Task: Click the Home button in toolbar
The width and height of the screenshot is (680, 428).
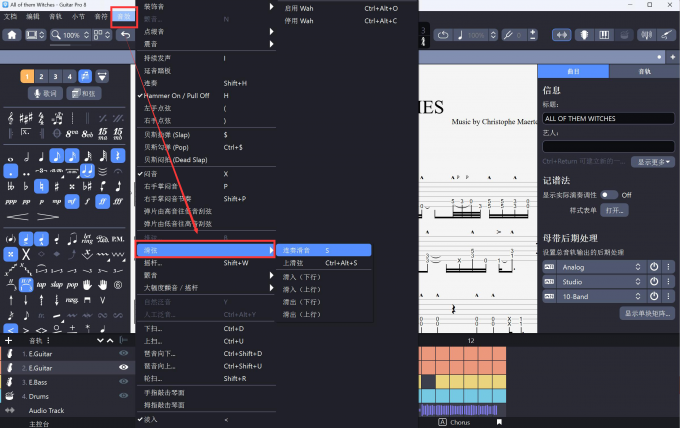Action: [x=13, y=35]
